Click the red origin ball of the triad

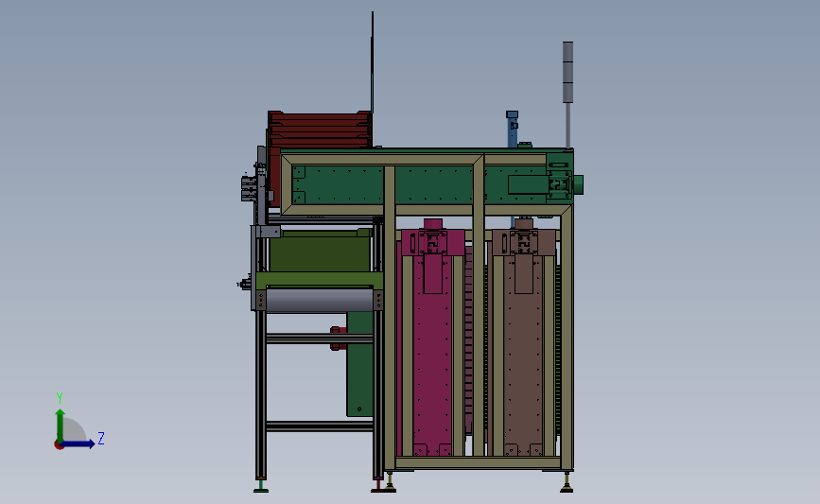tap(59, 445)
